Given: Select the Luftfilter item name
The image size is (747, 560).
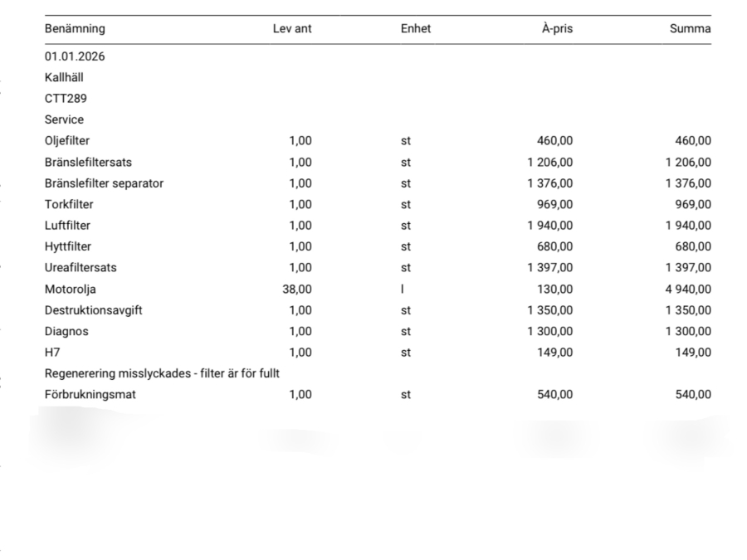Looking at the screenshot, I should (x=67, y=226).
